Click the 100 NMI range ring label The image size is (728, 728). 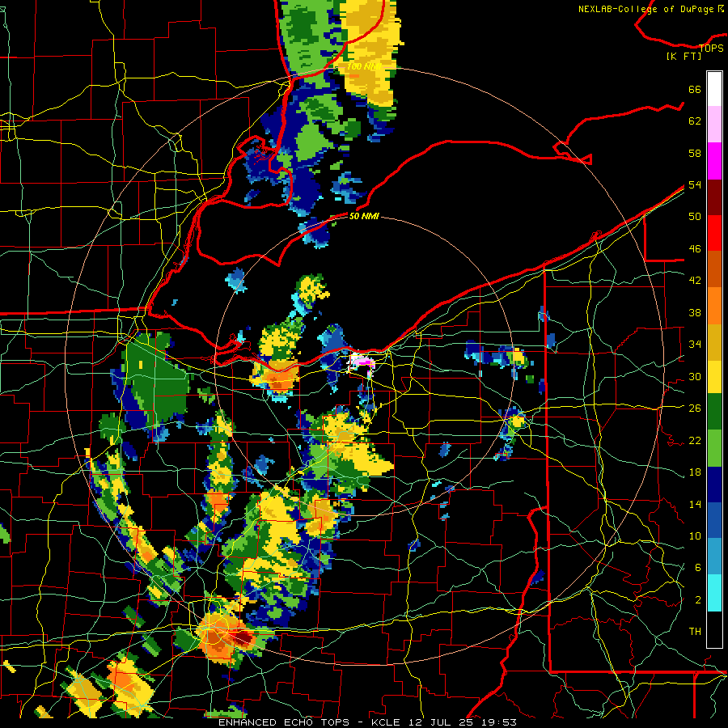pyautogui.click(x=363, y=67)
